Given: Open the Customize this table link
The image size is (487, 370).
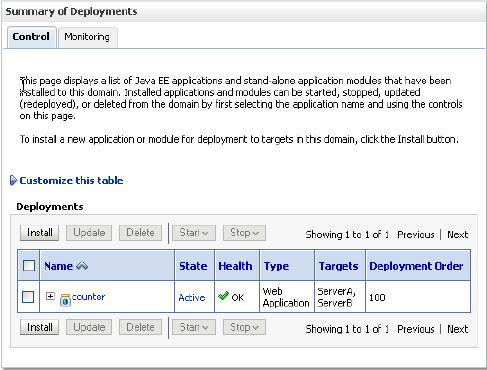Looking at the screenshot, I should (x=71, y=180).
